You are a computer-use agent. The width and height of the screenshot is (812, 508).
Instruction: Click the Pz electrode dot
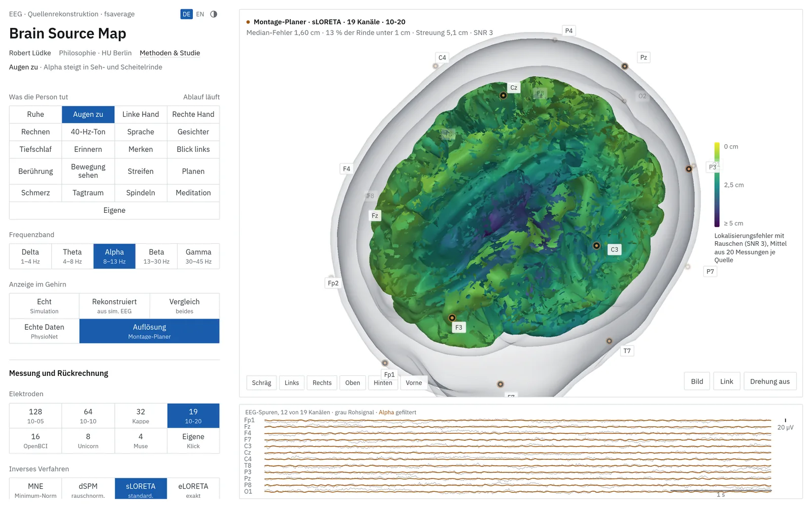click(x=625, y=66)
